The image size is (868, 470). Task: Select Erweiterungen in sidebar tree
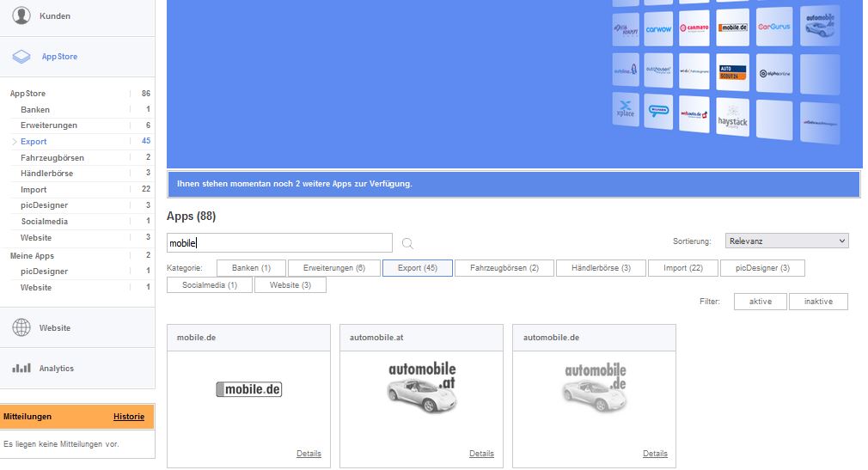(49, 125)
